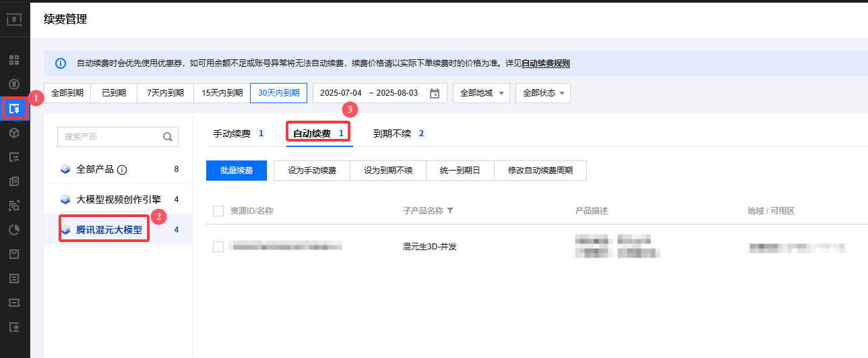Image resolution: width=868 pixels, height=358 pixels.
Task: Select the 已到期 filter tab
Action: click(114, 93)
